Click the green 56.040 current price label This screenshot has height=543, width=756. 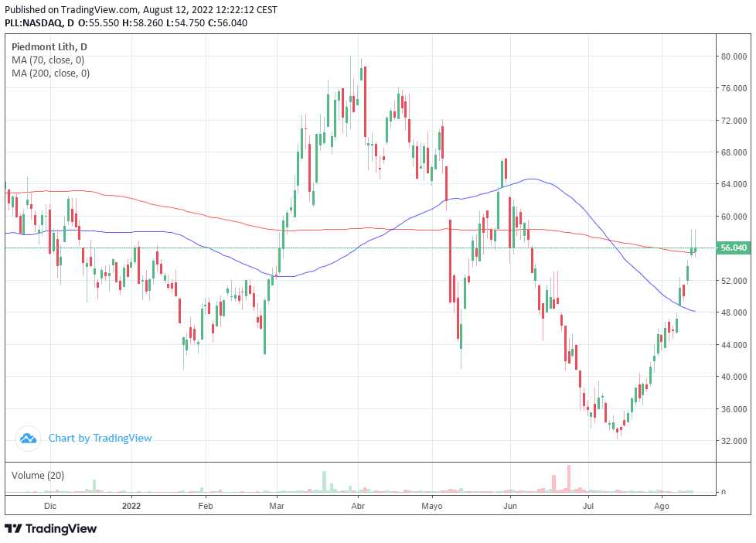click(x=734, y=248)
